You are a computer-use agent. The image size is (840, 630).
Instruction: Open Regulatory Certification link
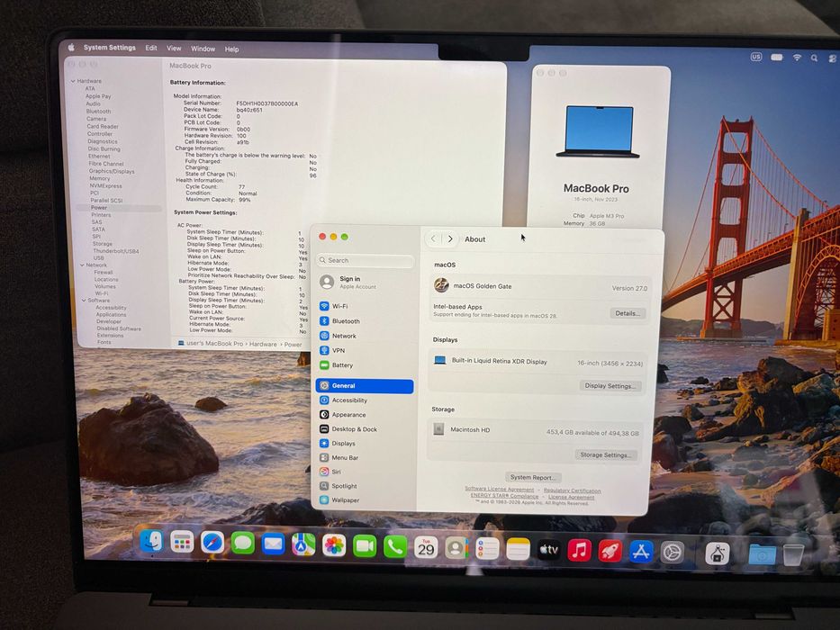tap(572, 490)
